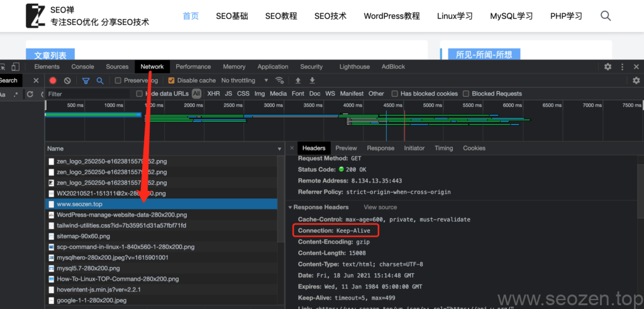This screenshot has width=644, height=309.
Task: Filter requests by JS type
Action: click(228, 94)
